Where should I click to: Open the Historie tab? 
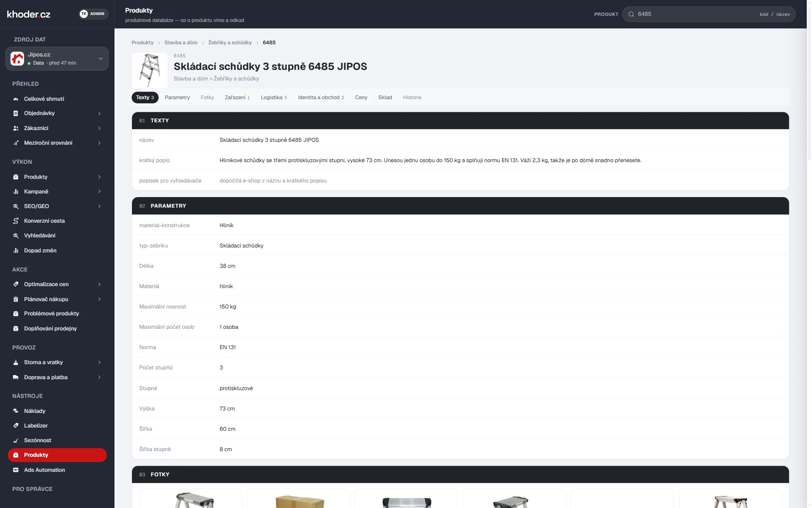412,98
